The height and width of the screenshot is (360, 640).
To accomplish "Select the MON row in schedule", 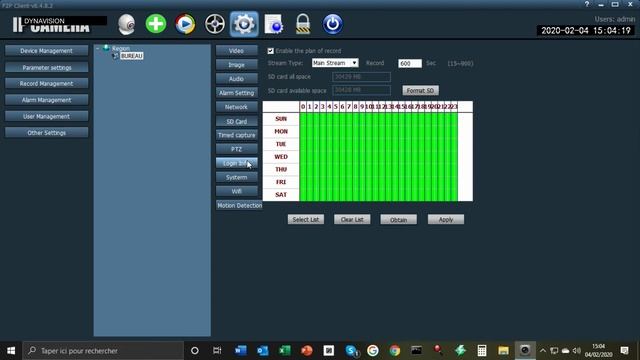I will (x=281, y=131).
